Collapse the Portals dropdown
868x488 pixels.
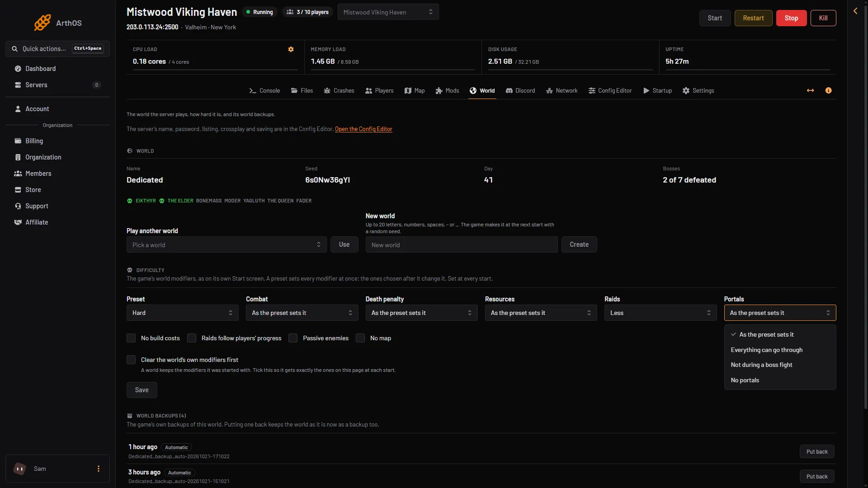pos(780,313)
